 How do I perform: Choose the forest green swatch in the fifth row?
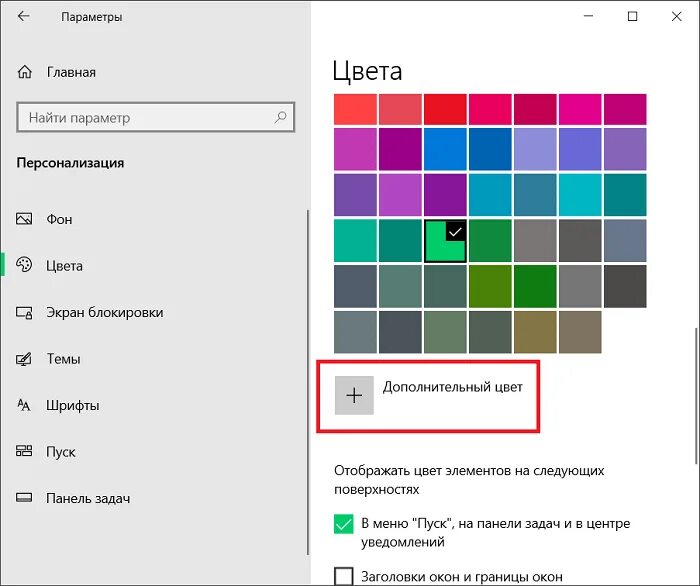[x=535, y=287]
